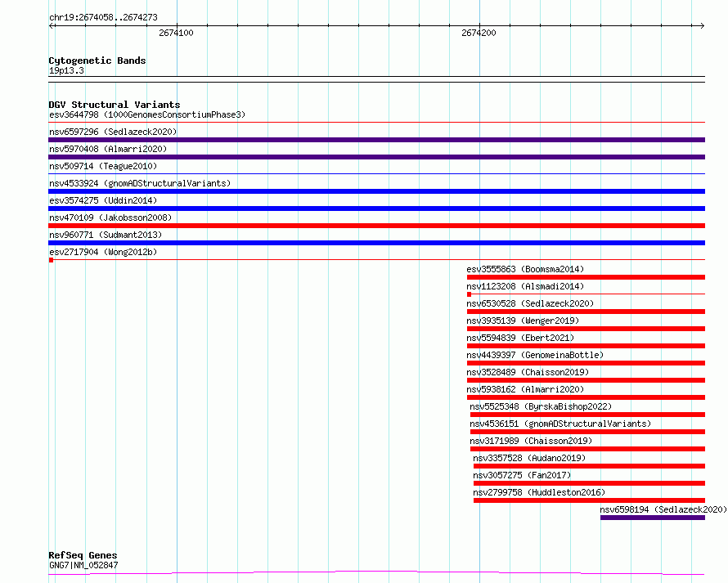Open the nsv5970408 (Almarri2020) variant label
Image resolution: width=728 pixels, height=583 pixels.
click(x=108, y=149)
